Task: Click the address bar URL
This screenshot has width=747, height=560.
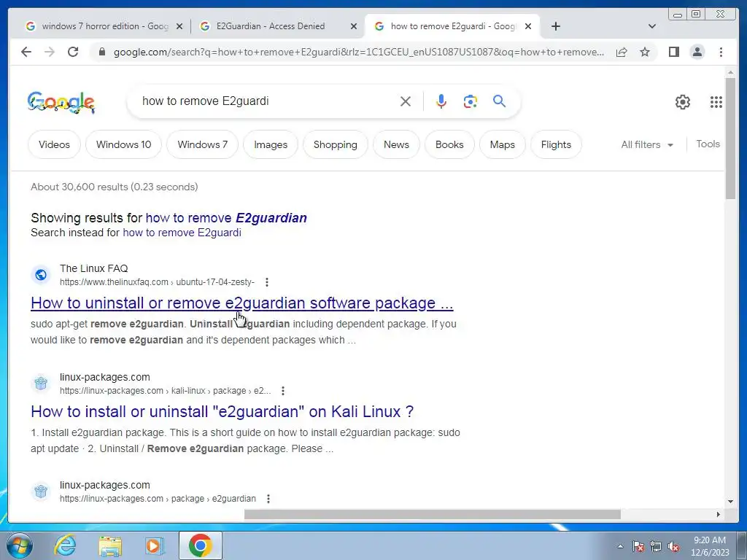Action: tap(358, 52)
